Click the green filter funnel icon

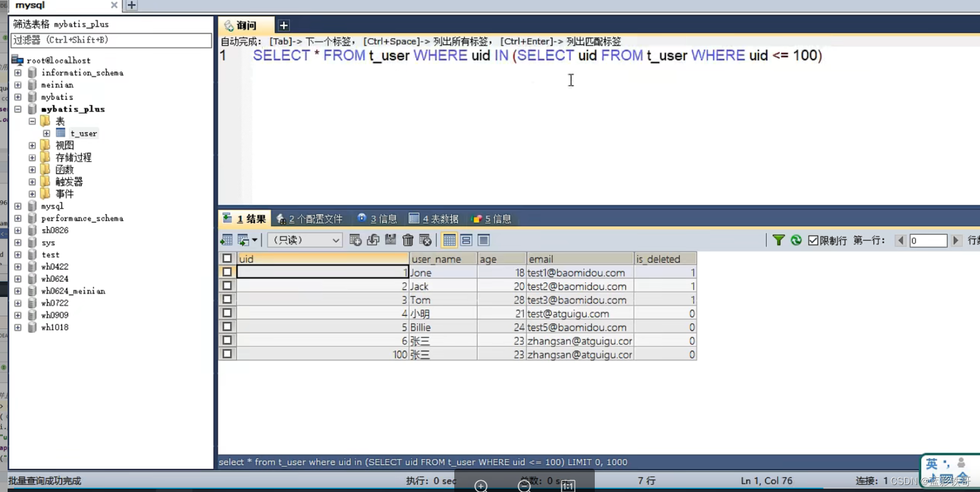click(x=779, y=240)
